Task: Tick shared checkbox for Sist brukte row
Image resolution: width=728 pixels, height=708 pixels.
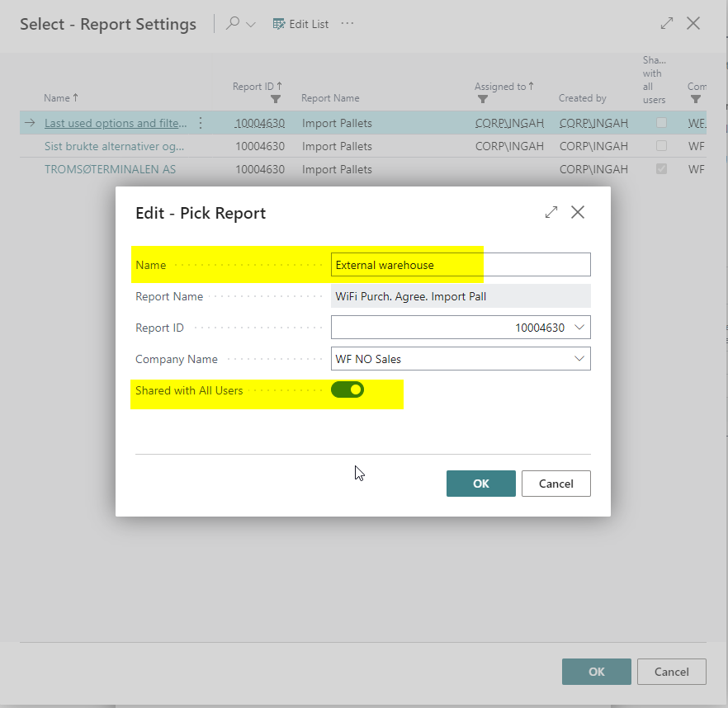Action: tap(661, 146)
